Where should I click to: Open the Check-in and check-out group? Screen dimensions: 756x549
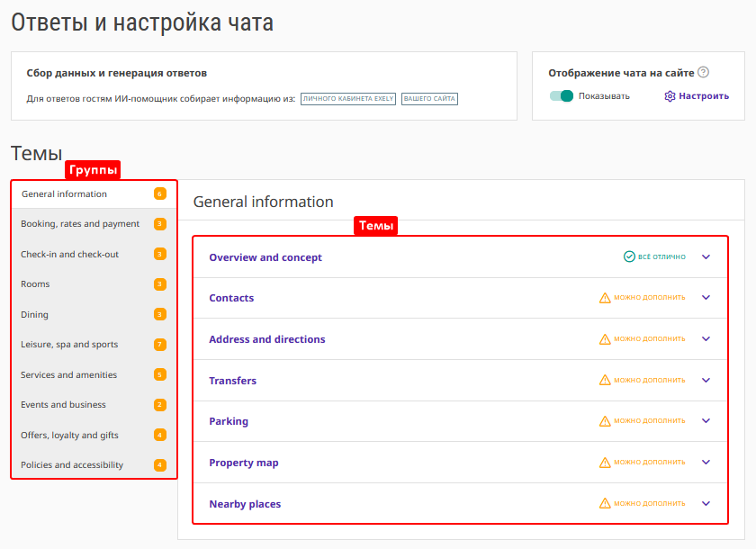point(94,255)
